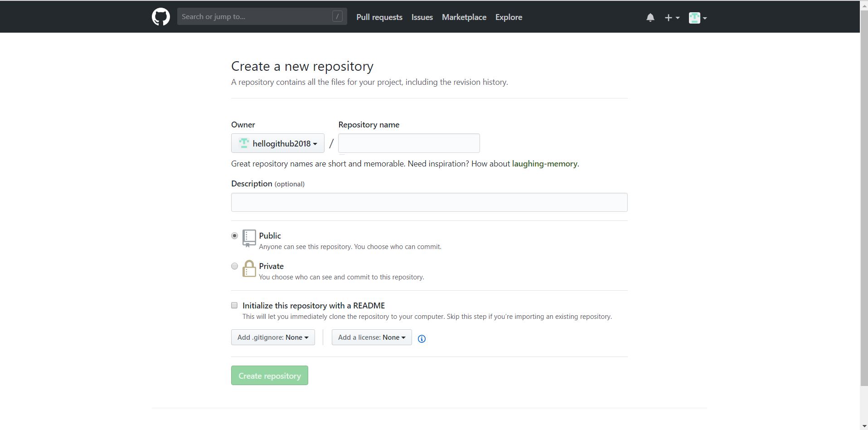868x430 pixels.
Task: Open the plus create-new menu
Action: coord(672,18)
